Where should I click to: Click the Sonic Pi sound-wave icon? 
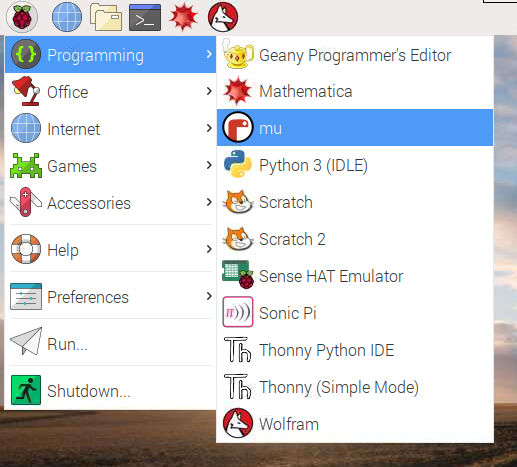pos(238,312)
